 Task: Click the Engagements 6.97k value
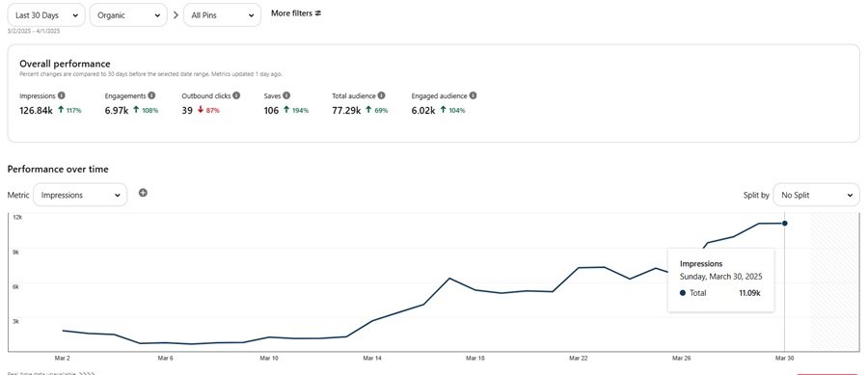click(117, 110)
